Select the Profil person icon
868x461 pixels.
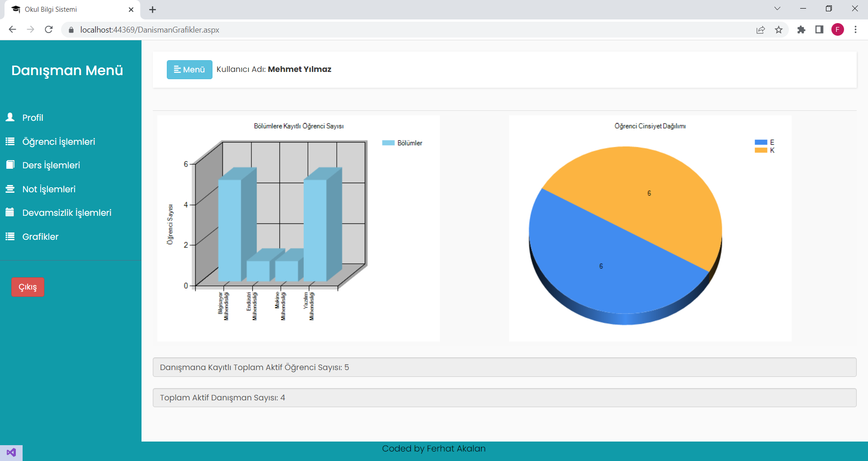(x=9, y=117)
